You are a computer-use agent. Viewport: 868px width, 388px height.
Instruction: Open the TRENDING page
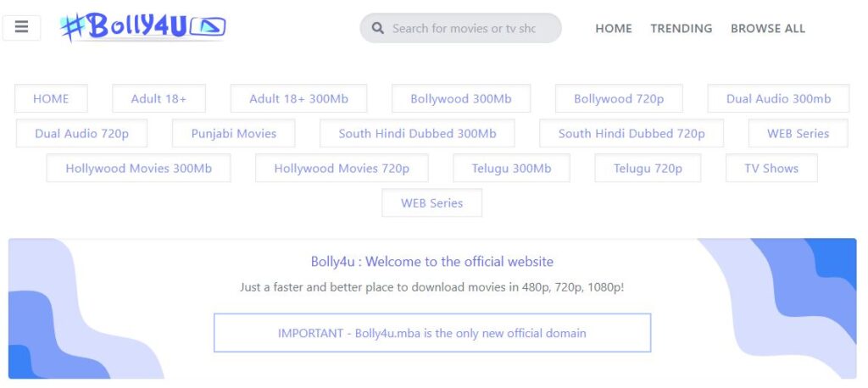click(x=681, y=28)
